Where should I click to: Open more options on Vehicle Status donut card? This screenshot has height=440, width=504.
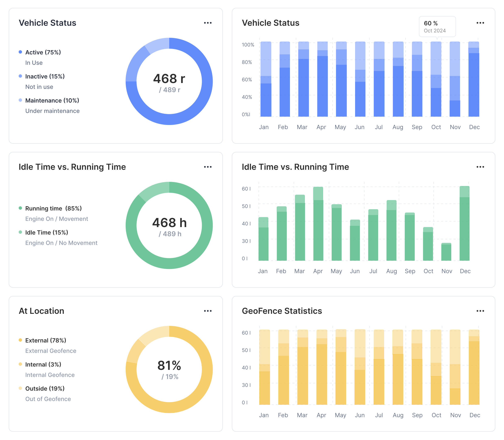tap(208, 23)
